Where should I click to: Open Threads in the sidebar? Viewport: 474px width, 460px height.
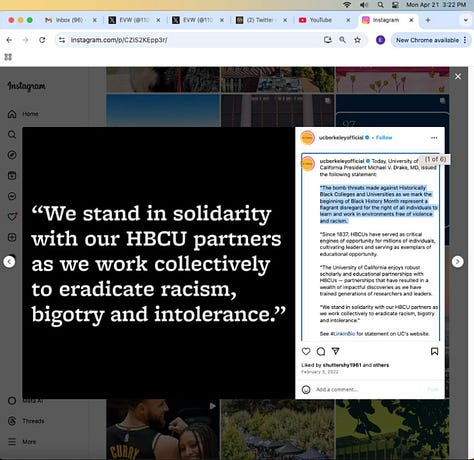[26, 421]
